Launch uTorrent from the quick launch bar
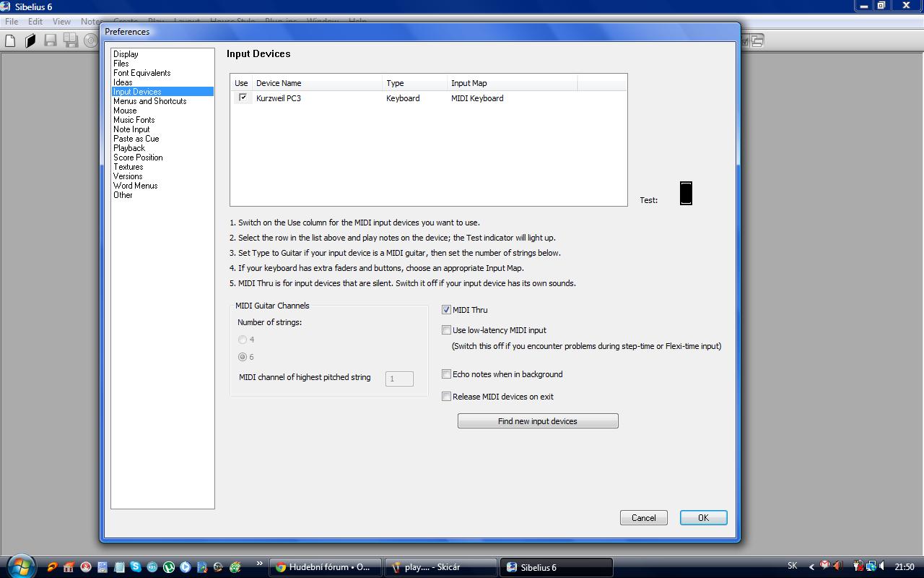Image resolution: width=924 pixels, height=578 pixels. [x=169, y=567]
